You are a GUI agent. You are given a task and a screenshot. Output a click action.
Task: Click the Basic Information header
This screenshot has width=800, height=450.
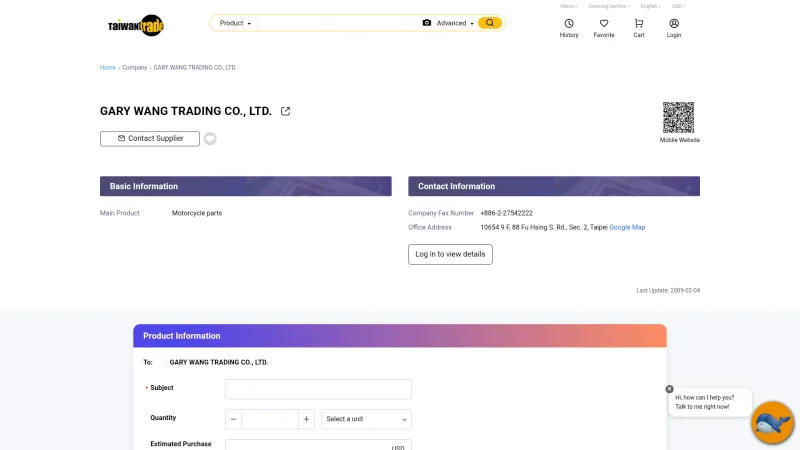tap(245, 186)
